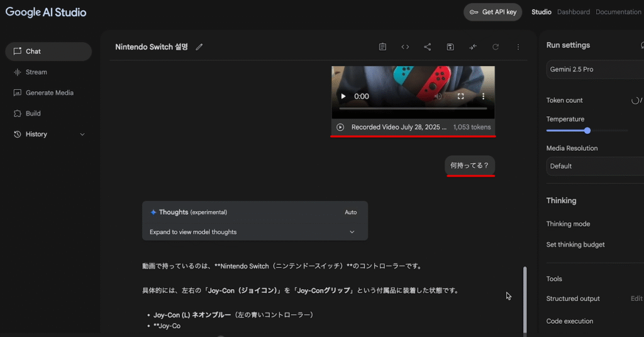Click the save prompt icon
This screenshot has height=337, width=644.
tap(450, 47)
